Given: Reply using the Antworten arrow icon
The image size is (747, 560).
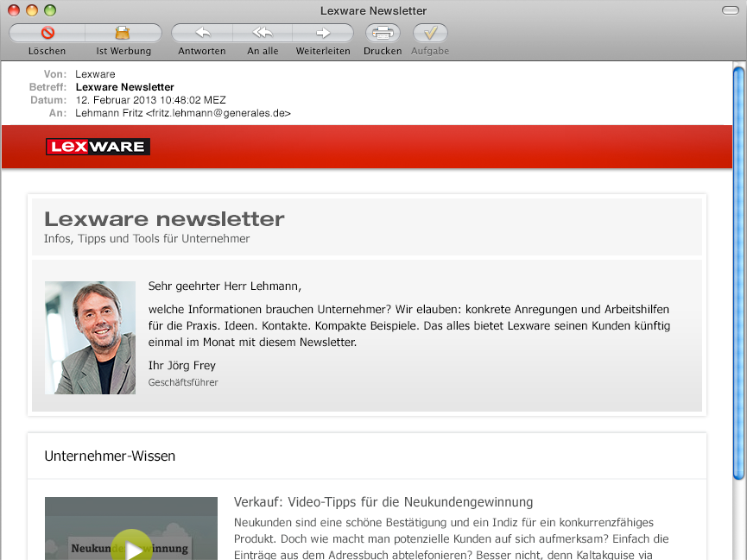Looking at the screenshot, I should click(x=202, y=33).
